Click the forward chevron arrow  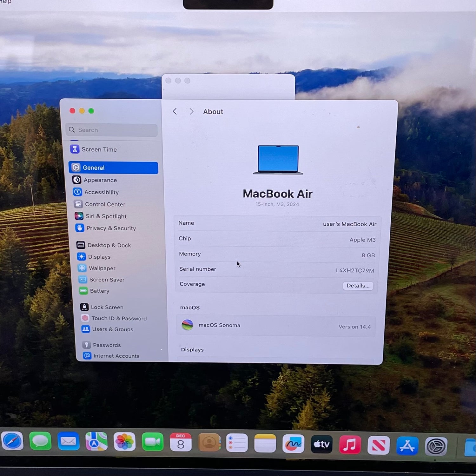(191, 111)
